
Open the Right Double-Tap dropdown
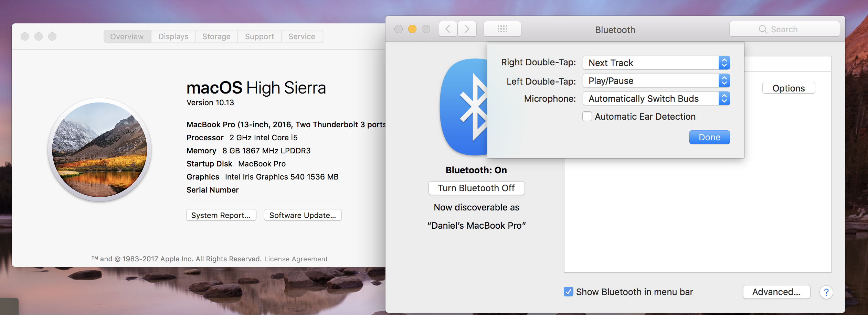(x=656, y=63)
